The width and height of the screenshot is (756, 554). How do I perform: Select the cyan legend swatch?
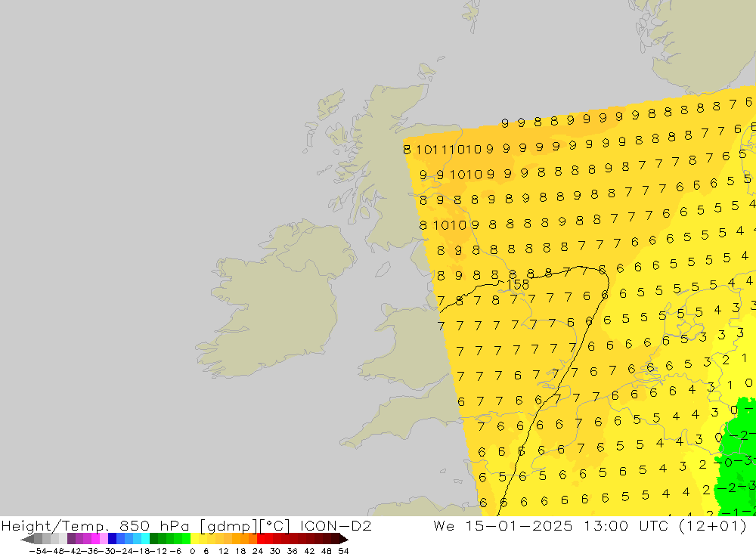pyautogui.click(x=145, y=539)
